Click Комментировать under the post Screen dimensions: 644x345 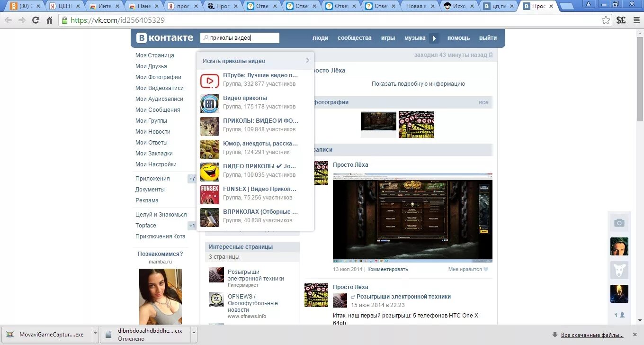click(387, 269)
